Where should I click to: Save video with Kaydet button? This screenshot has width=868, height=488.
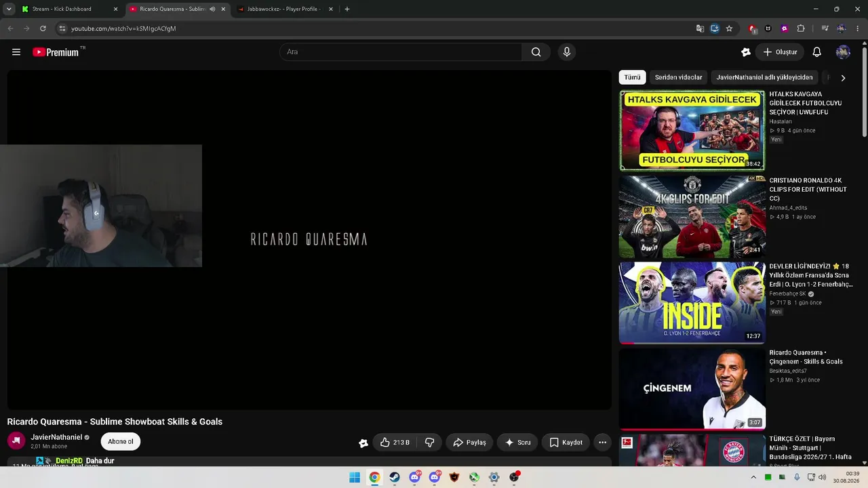[566, 443]
